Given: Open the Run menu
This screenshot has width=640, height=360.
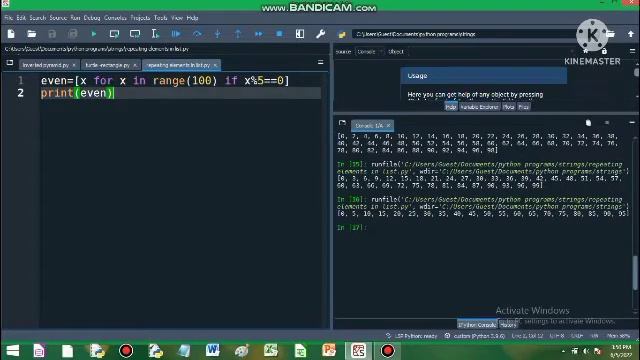Looking at the screenshot, I should tap(75, 18).
